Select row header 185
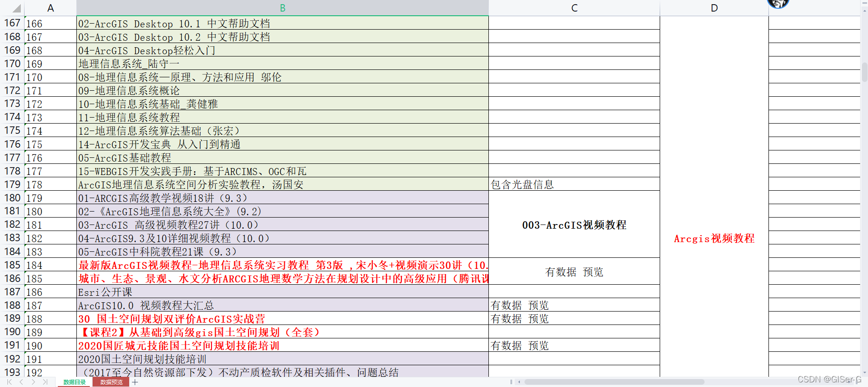 coord(12,265)
